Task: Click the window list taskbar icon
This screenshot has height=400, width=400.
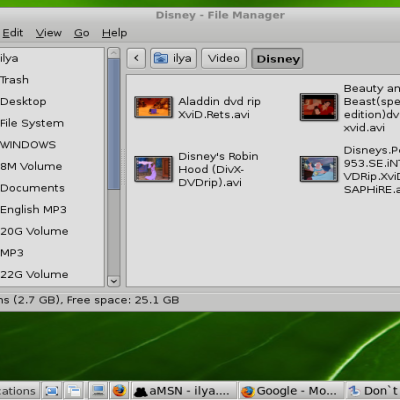Action: [x=74, y=391]
